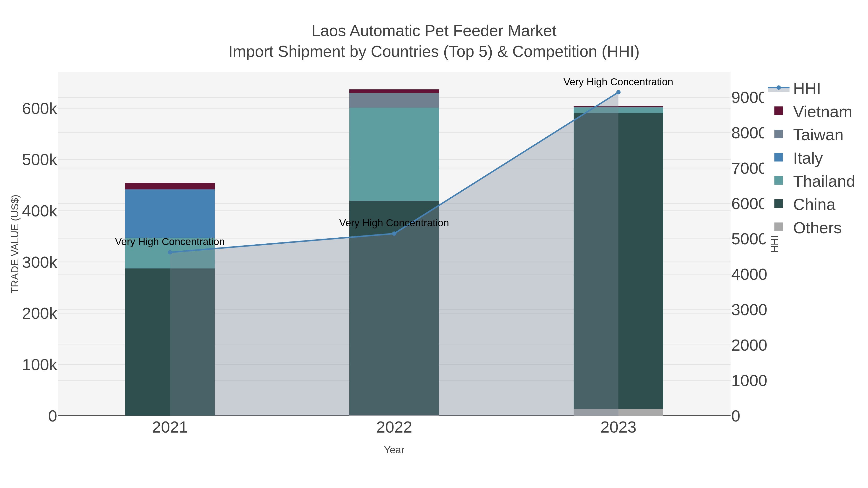The width and height of the screenshot is (868, 488).
Task: Toggle the Taiwan legend entry
Action: coord(809,135)
